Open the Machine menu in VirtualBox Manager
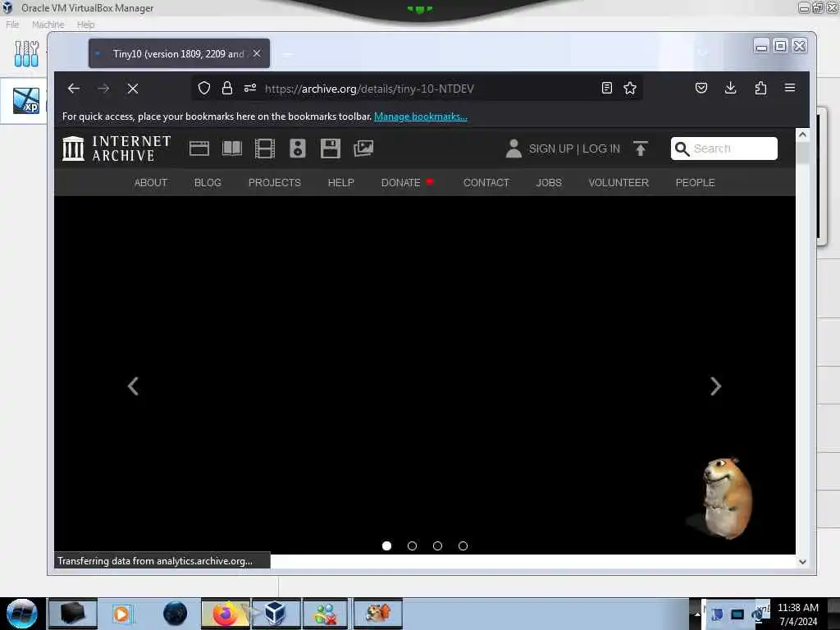Viewport: 840px width, 630px height. point(48,25)
